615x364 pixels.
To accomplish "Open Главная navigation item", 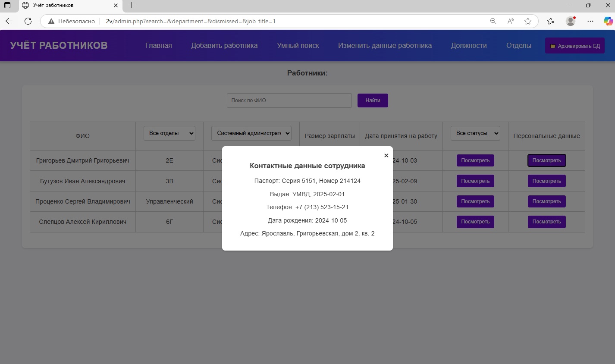I will coord(158,46).
